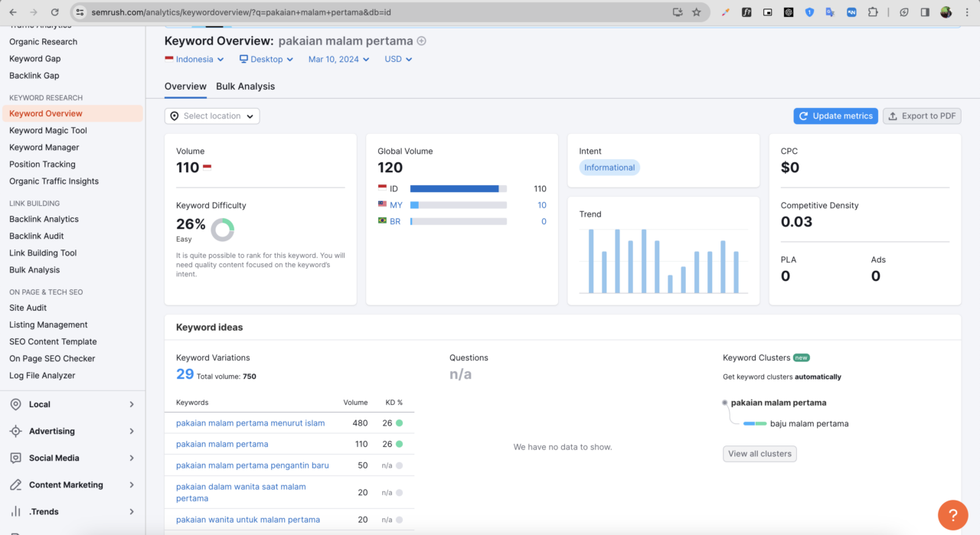
Task: Open the Indonesia country dropdown
Action: coord(194,59)
